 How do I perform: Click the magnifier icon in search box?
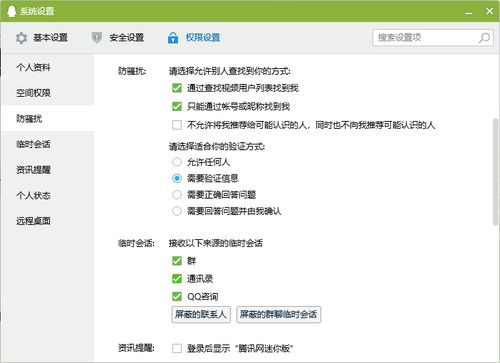point(484,38)
